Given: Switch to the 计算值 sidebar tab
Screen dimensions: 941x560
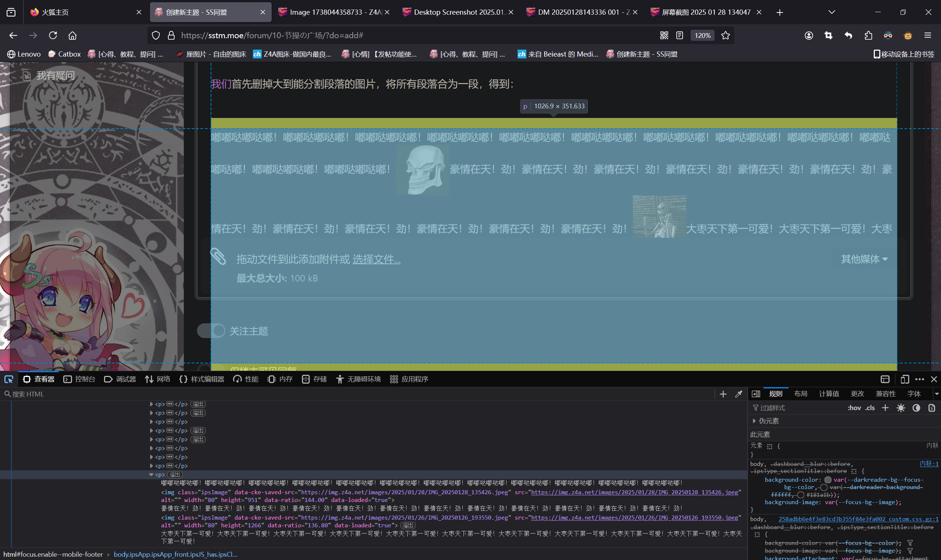Looking at the screenshot, I should click(x=829, y=394).
